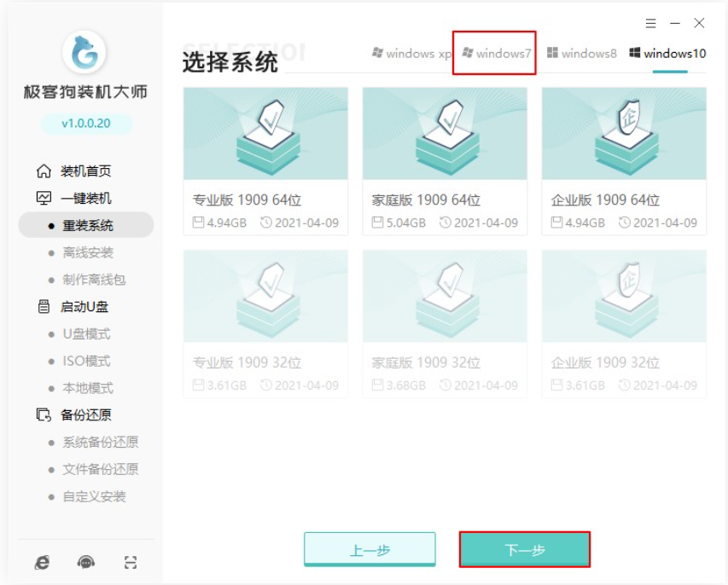Choose ISO模式 in the sidebar
The width and height of the screenshot is (728, 585).
[86, 361]
